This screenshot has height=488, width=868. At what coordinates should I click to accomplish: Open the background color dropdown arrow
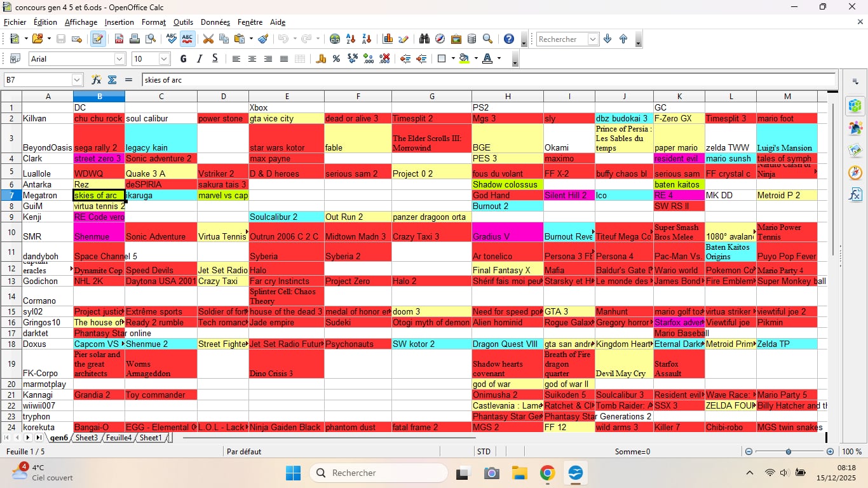(x=475, y=58)
